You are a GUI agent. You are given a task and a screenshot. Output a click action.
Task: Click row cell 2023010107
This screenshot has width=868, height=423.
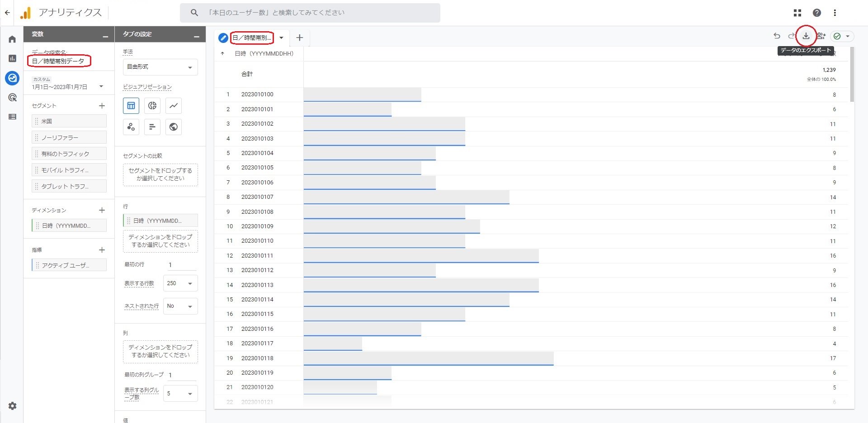(257, 197)
